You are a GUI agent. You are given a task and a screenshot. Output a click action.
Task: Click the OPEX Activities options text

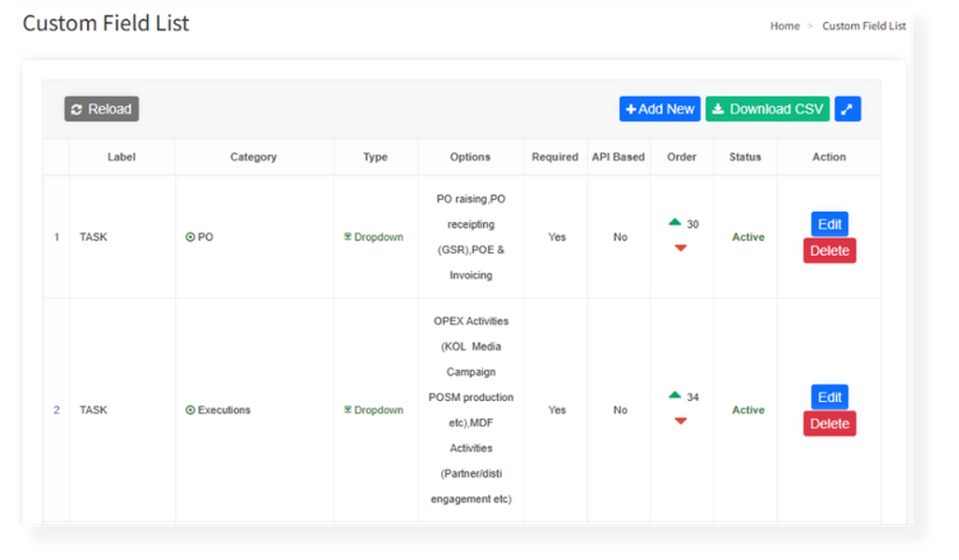[471, 410]
